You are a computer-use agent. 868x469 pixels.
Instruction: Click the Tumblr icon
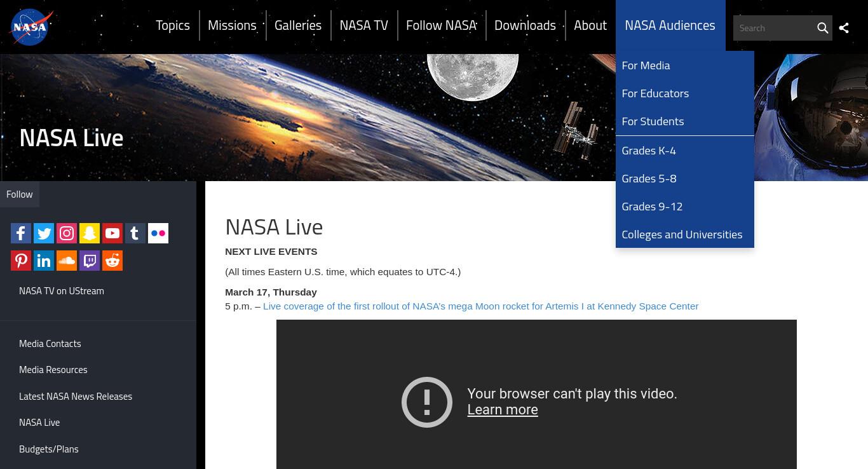coord(135,233)
